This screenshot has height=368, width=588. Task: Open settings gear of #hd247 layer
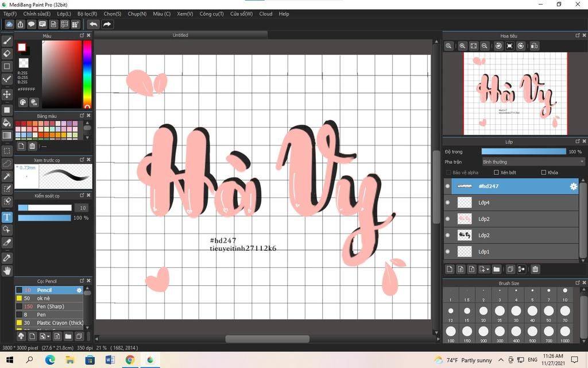tap(574, 186)
